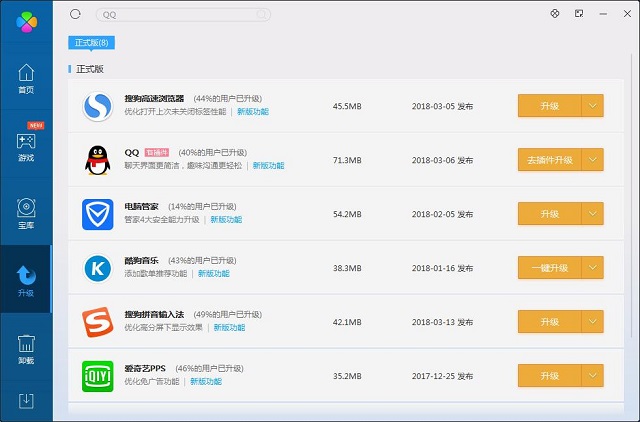Open the downloads icon at sidebar bottom

point(26,401)
